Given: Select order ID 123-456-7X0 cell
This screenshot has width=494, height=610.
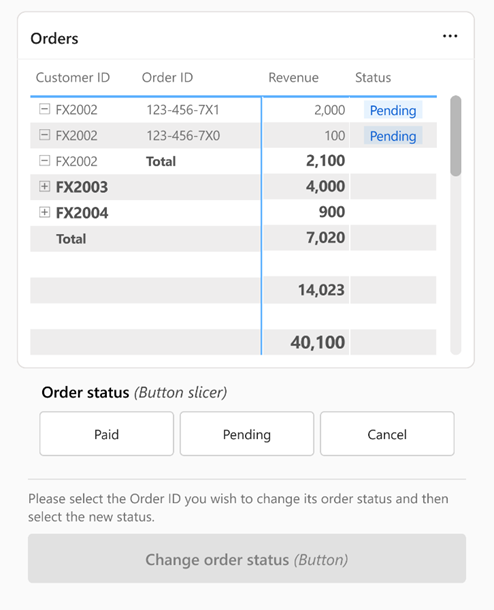Looking at the screenshot, I should point(183,135).
